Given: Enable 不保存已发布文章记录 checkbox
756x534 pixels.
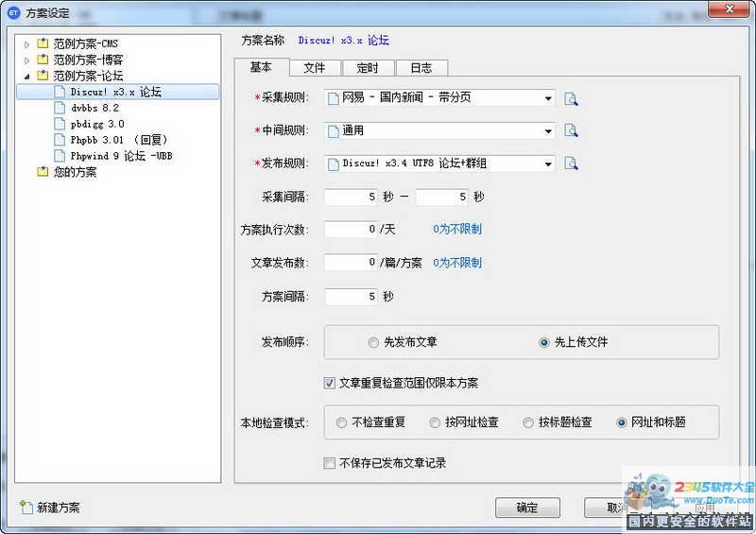Looking at the screenshot, I should [329, 463].
